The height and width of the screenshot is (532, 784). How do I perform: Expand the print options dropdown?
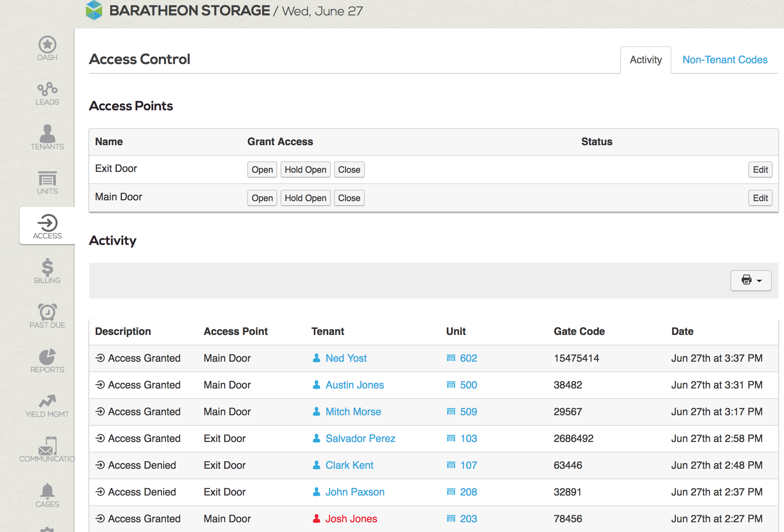click(751, 280)
